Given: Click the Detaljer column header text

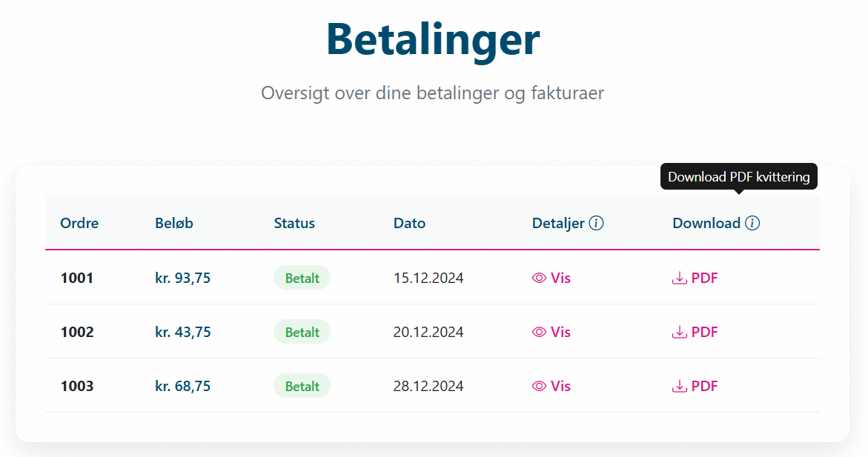Looking at the screenshot, I should [x=558, y=224].
